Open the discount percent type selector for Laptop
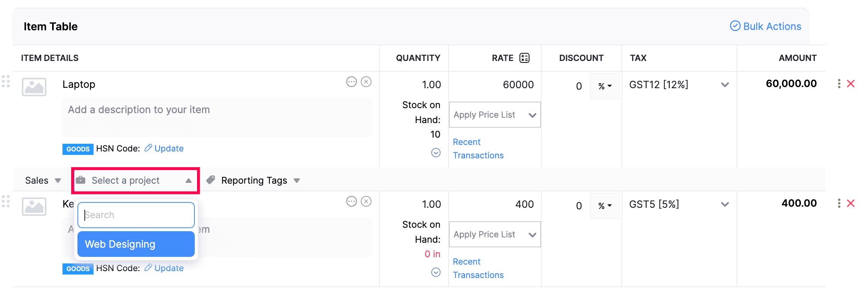Screen dimensions: 868x296 click(x=605, y=86)
